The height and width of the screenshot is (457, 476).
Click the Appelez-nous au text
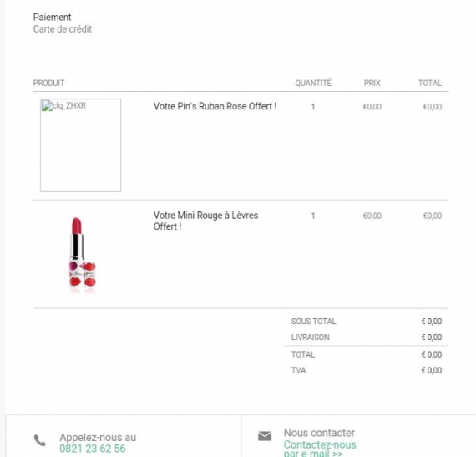[98, 437]
